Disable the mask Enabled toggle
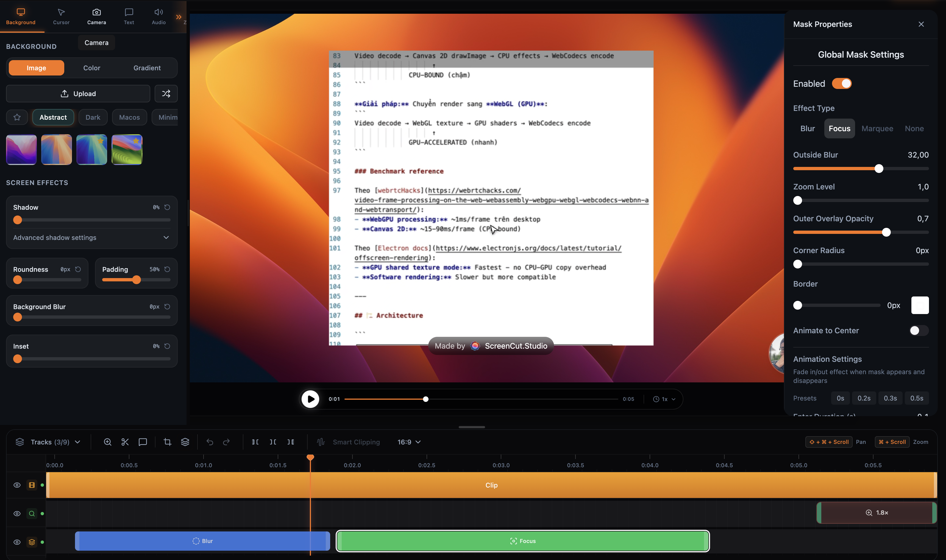Image resolution: width=946 pixels, height=560 pixels. pos(842,83)
